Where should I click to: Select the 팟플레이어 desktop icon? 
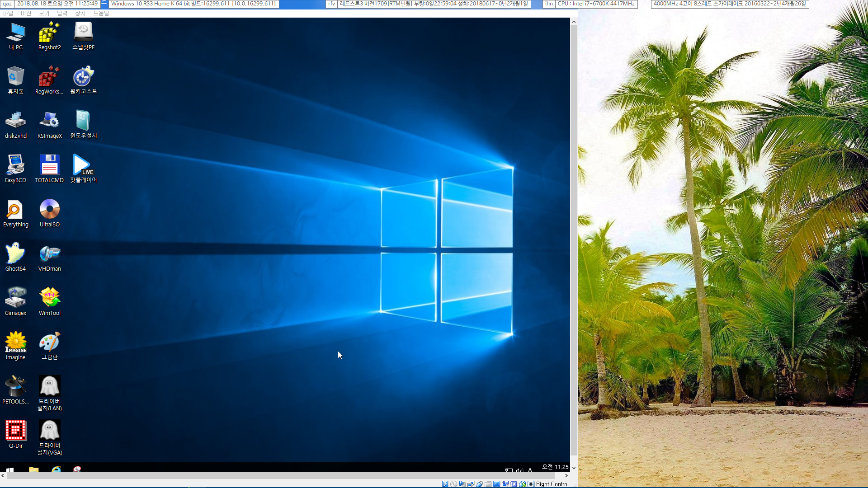pyautogui.click(x=84, y=169)
